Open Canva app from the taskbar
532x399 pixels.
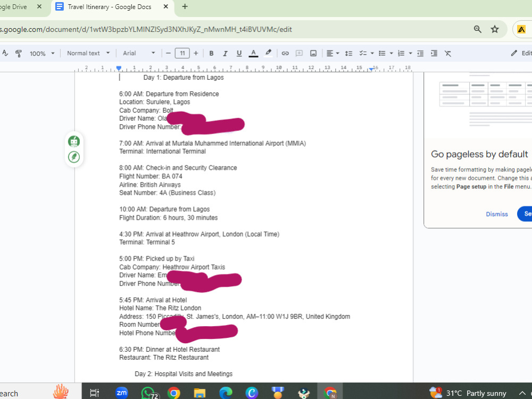pyautogui.click(x=252, y=393)
